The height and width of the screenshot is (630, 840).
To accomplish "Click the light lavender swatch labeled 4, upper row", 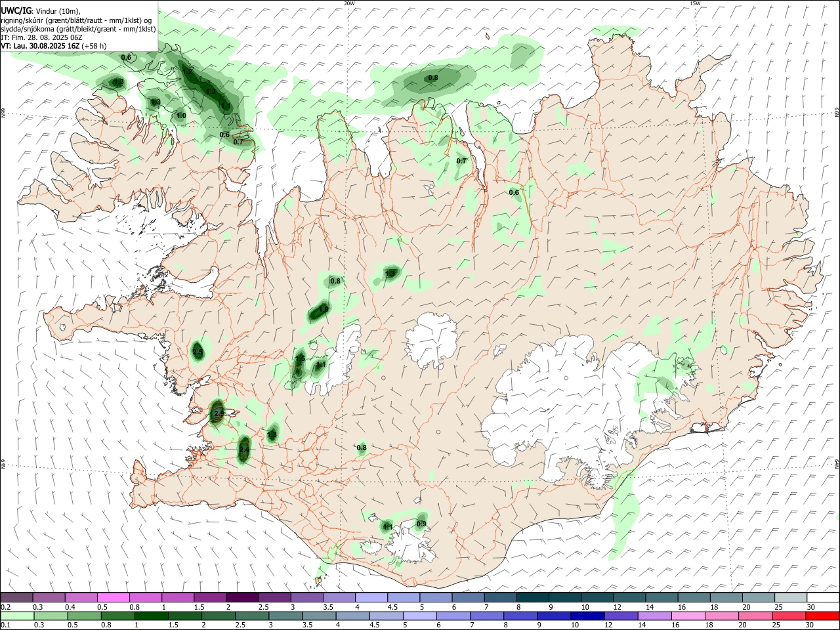I will pyautogui.click(x=371, y=598).
